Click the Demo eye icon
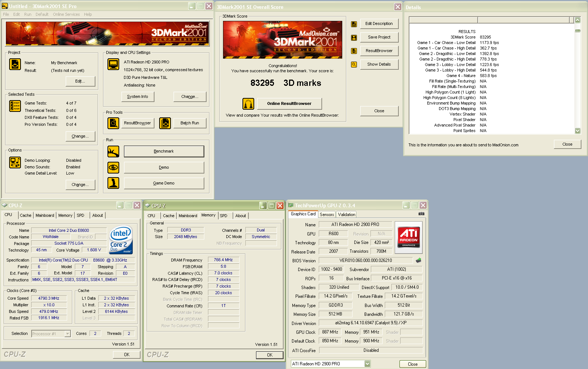The height and width of the screenshot is (369, 588). point(113,168)
